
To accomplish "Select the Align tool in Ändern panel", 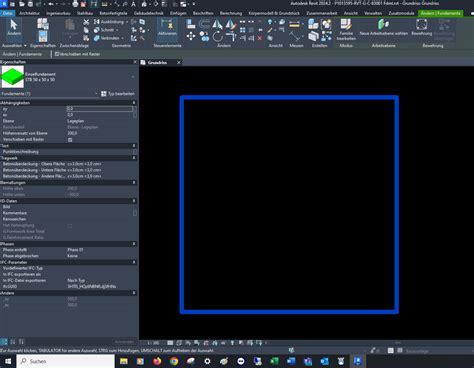I will tap(191, 24).
